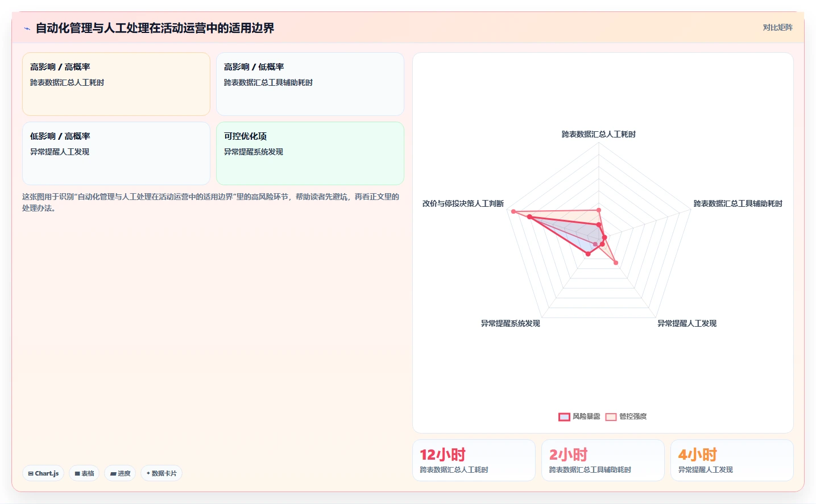The width and height of the screenshot is (816, 504).
Task: Select the 低影响 / 高概率 card
Action: click(116, 153)
